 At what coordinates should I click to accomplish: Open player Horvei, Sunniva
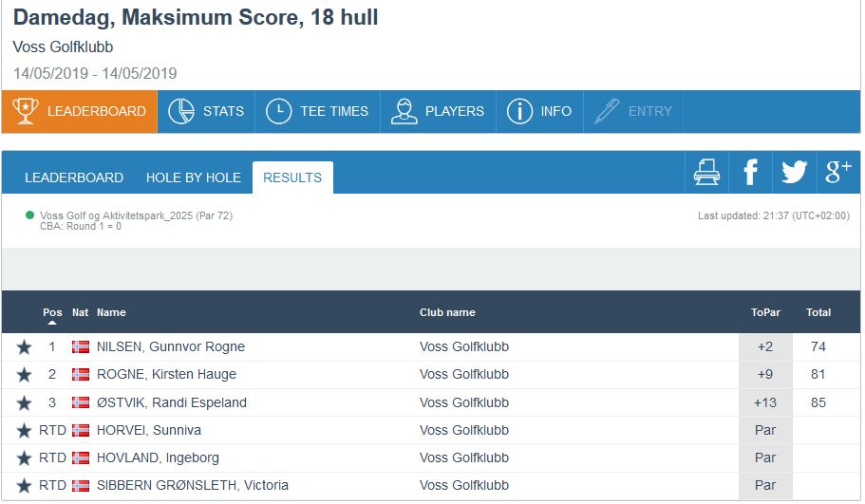pyautogui.click(x=151, y=430)
